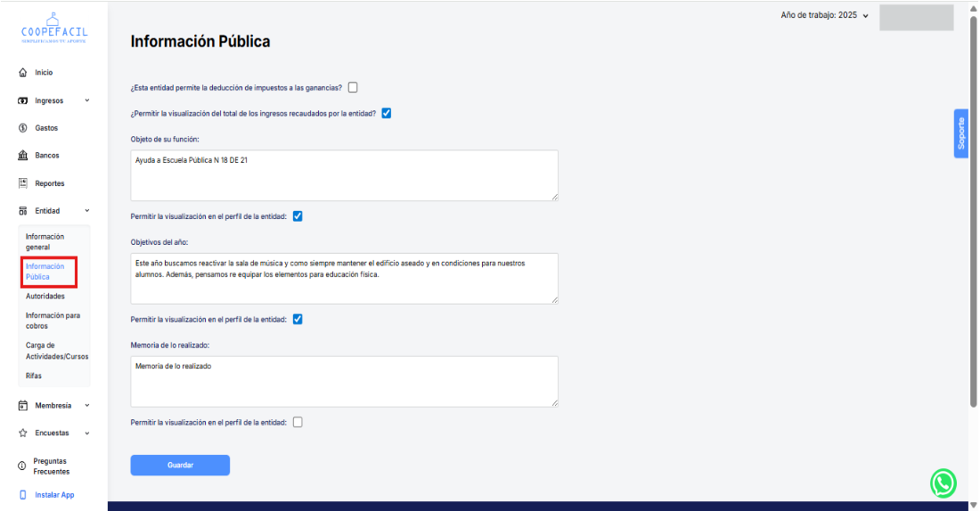The image size is (980, 511).
Task: Uncheck total income visualization checkbox
Action: click(x=387, y=113)
